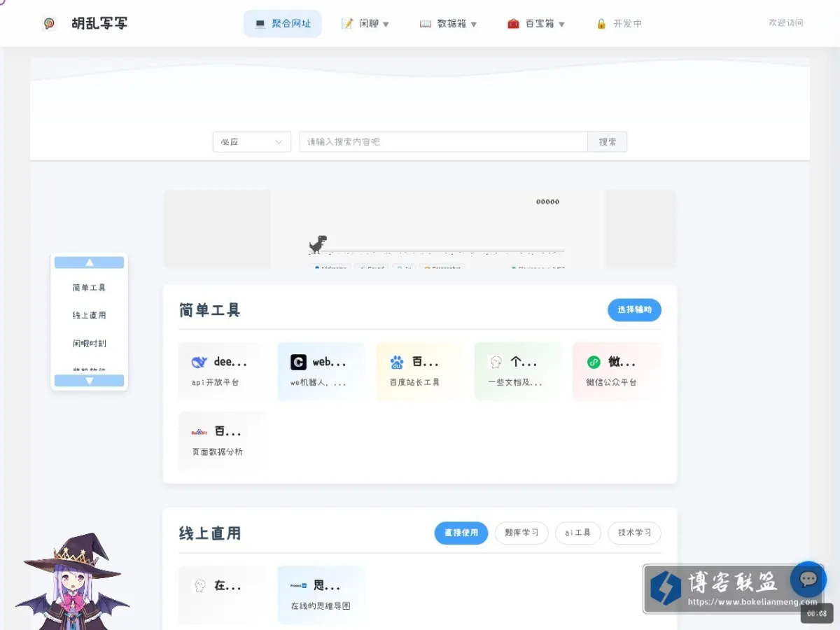Image resolution: width=840 pixels, height=630 pixels.
Task: Click the 简单工具 section heading
Action: 209,310
